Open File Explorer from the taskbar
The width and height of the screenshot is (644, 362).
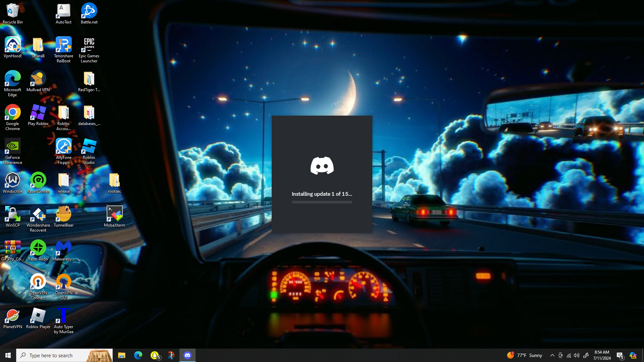(122, 355)
